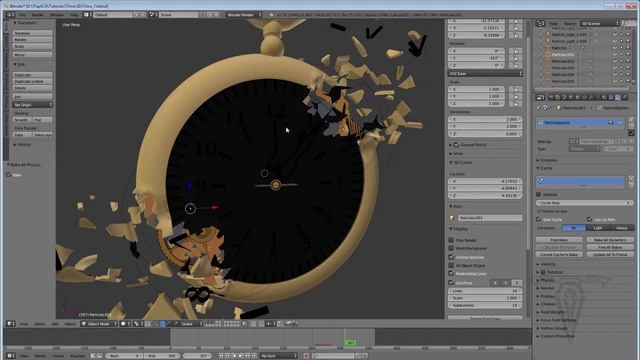The width and height of the screenshot is (640, 360).
Task: Click the Free Bake button
Action: tap(559, 240)
